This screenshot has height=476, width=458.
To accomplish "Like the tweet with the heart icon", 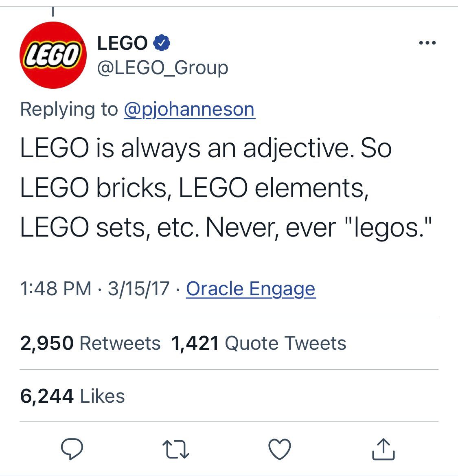I will [x=280, y=449].
